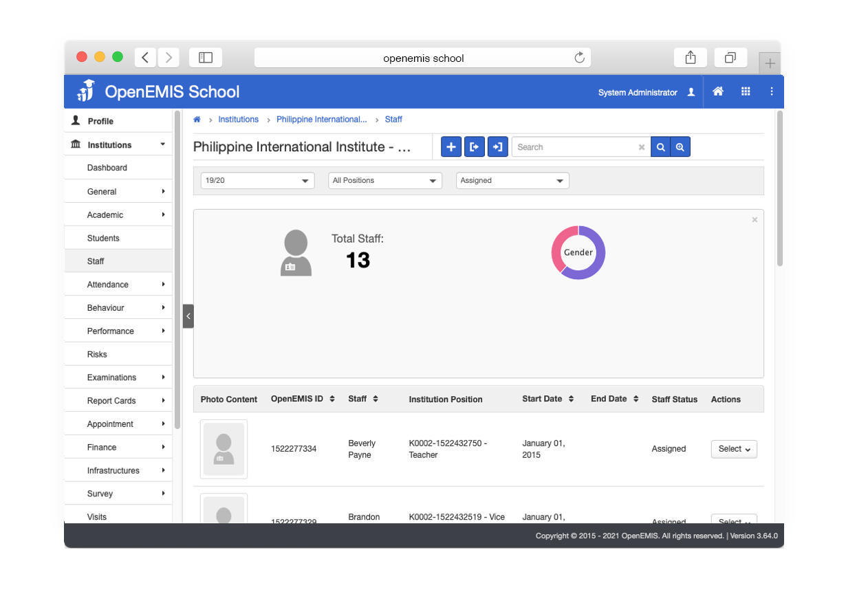This screenshot has height=616, width=846.
Task: Click the transfer-out arrow toolbar button
Action: (475, 146)
